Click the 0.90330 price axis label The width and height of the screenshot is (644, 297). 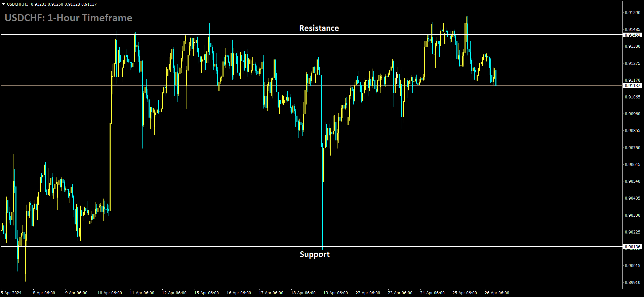[x=633, y=215]
